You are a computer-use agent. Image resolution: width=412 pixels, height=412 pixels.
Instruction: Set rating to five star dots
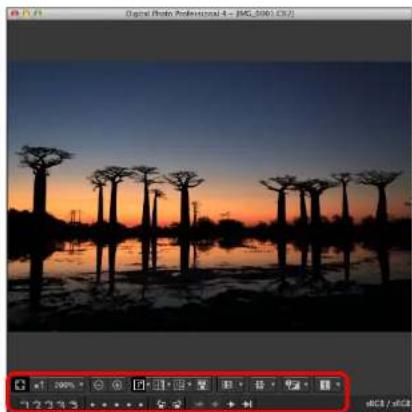tap(141, 405)
